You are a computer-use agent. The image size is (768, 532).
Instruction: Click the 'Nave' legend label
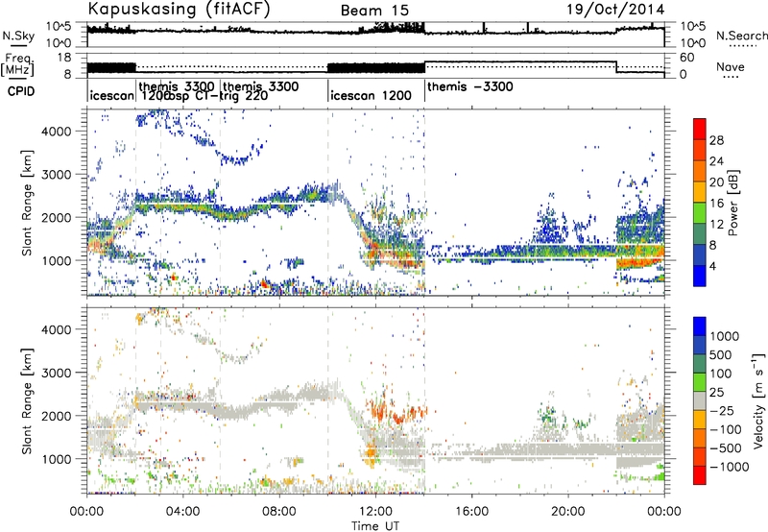click(731, 66)
